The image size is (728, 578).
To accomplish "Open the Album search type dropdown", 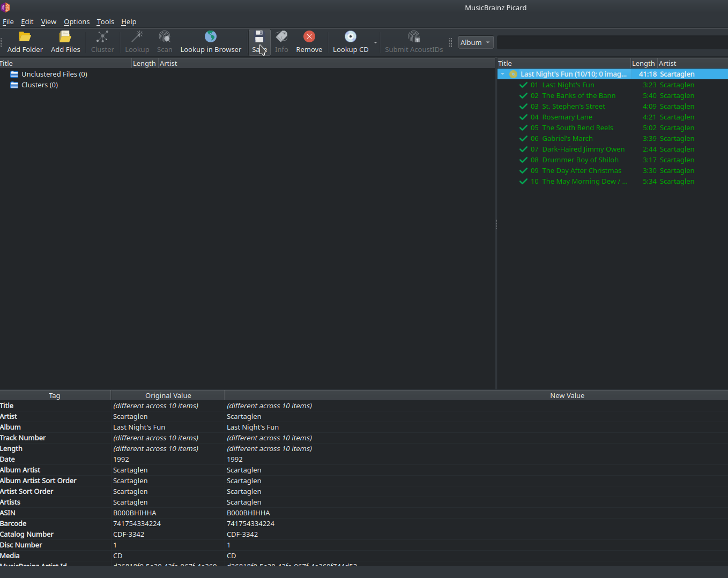I will tap(476, 42).
